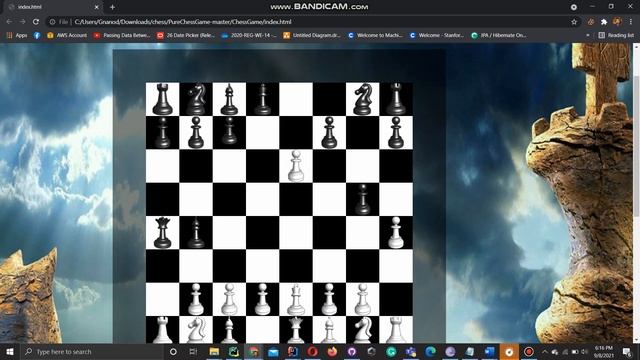The height and width of the screenshot is (360, 640).
Task: Open the notification center icon
Action: [x=627, y=351]
